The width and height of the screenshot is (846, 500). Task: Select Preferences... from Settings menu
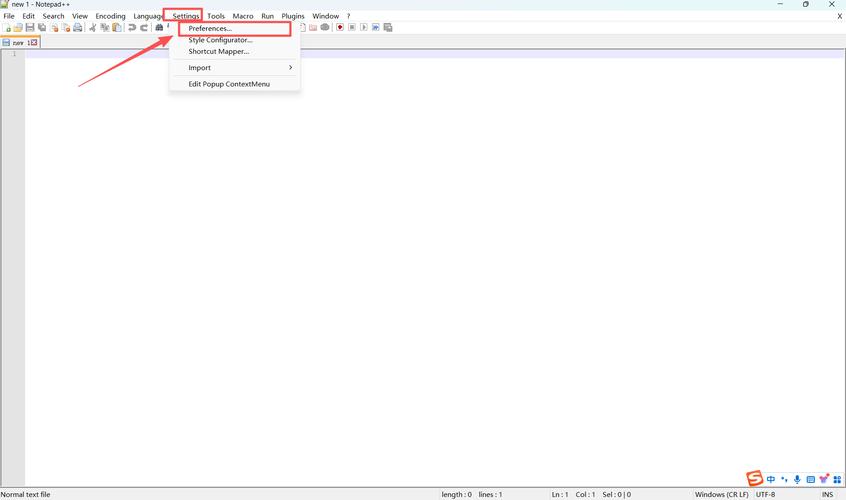click(210, 29)
